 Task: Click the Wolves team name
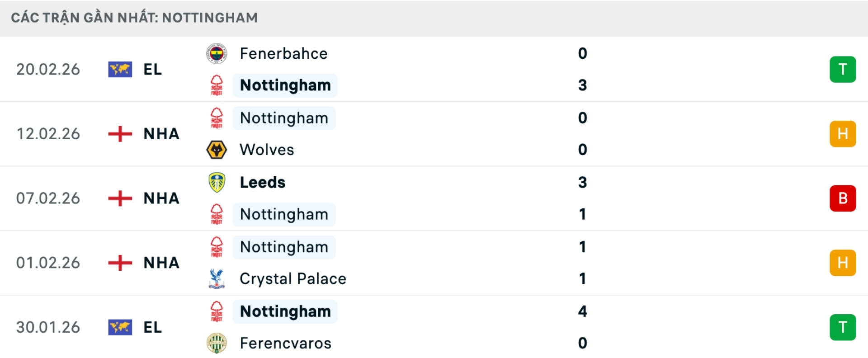click(266, 150)
